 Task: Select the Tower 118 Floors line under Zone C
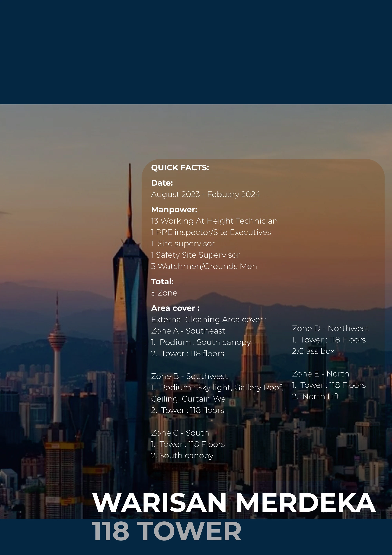[x=188, y=444]
